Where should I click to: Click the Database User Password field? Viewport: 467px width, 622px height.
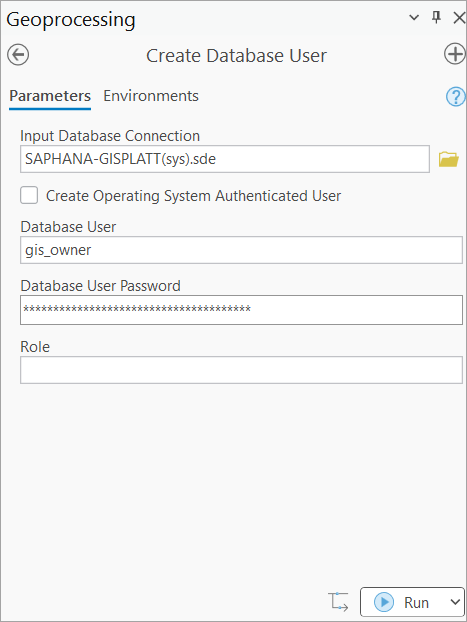(241, 310)
